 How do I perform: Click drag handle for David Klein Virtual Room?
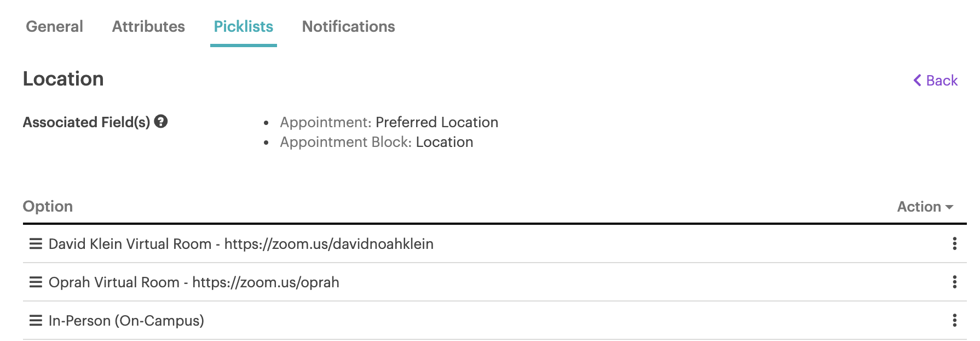(36, 244)
